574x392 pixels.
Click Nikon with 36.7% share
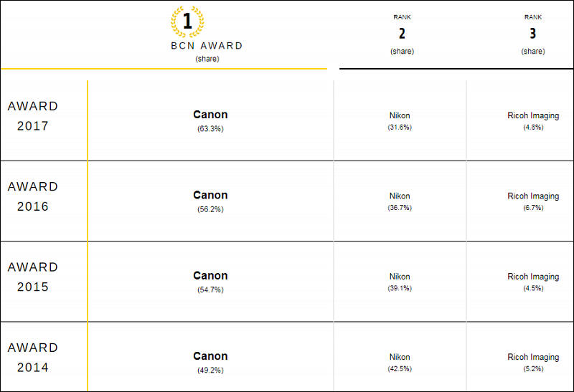point(400,196)
